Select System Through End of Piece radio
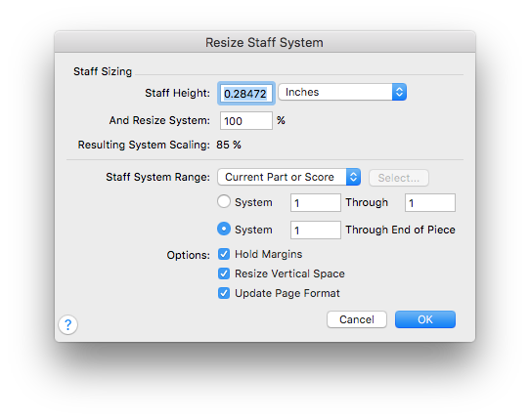 tap(224, 229)
